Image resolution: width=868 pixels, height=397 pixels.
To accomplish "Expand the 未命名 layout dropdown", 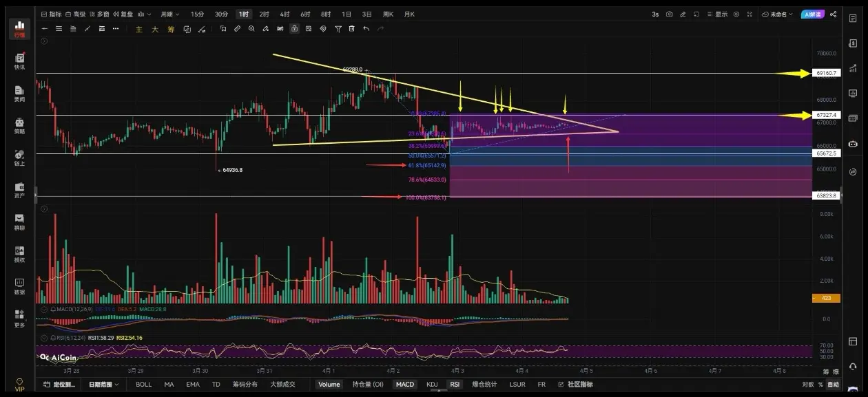I will click(x=778, y=14).
